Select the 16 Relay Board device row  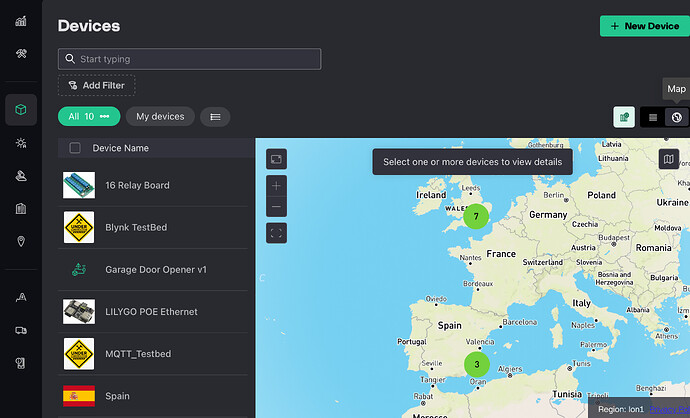[153, 185]
